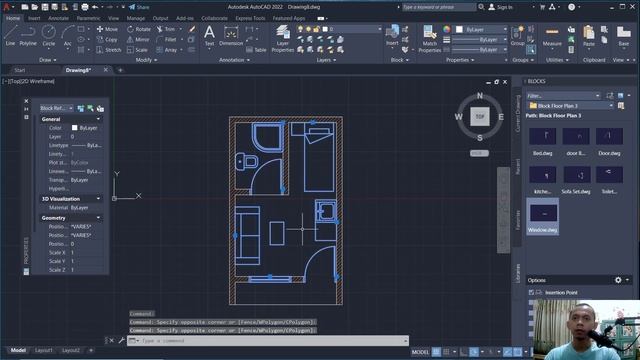Click the Share button
The width and height of the screenshot is (640, 360).
[139, 7]
